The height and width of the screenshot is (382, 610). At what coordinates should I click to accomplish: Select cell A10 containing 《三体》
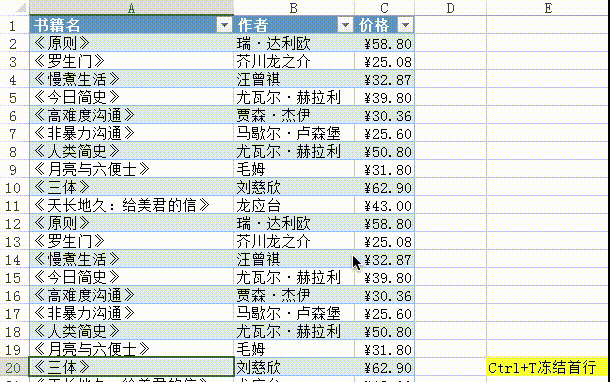131,187
